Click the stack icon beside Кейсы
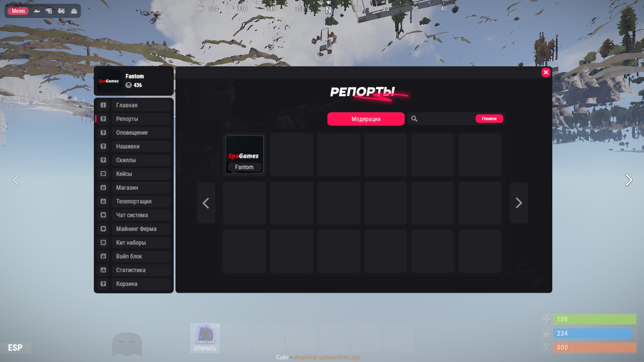The image size is (644, 362). [103, 174]
